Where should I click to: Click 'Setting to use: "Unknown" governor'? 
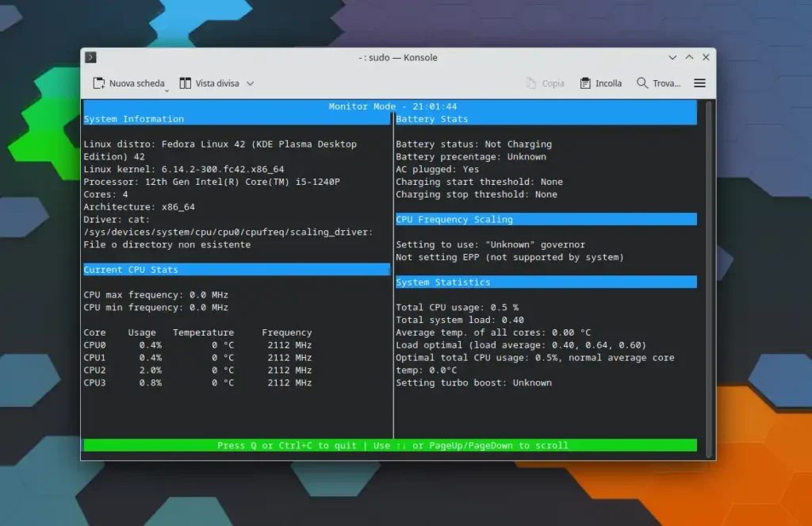[x=490, y=244]
